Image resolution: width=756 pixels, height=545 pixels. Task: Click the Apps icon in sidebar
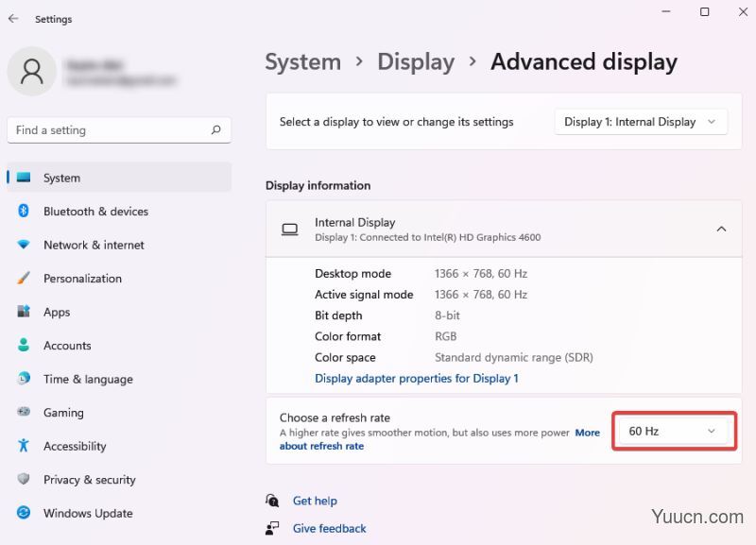[24, 312]
